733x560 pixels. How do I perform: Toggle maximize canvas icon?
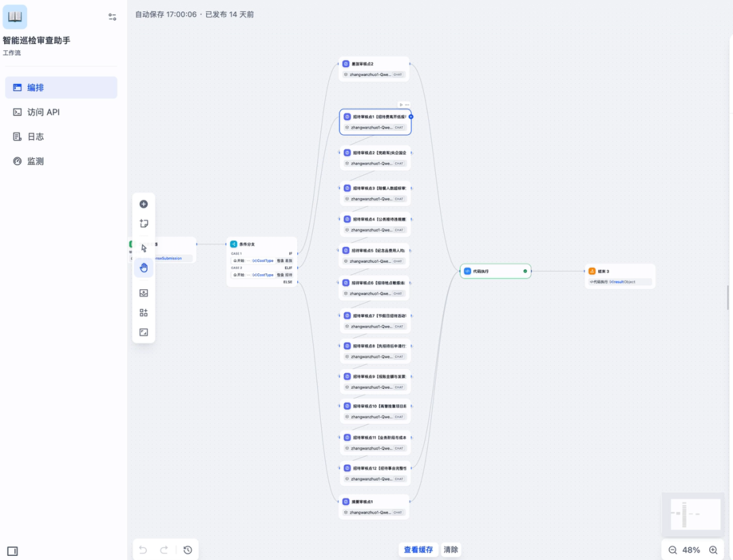(143, 333)
